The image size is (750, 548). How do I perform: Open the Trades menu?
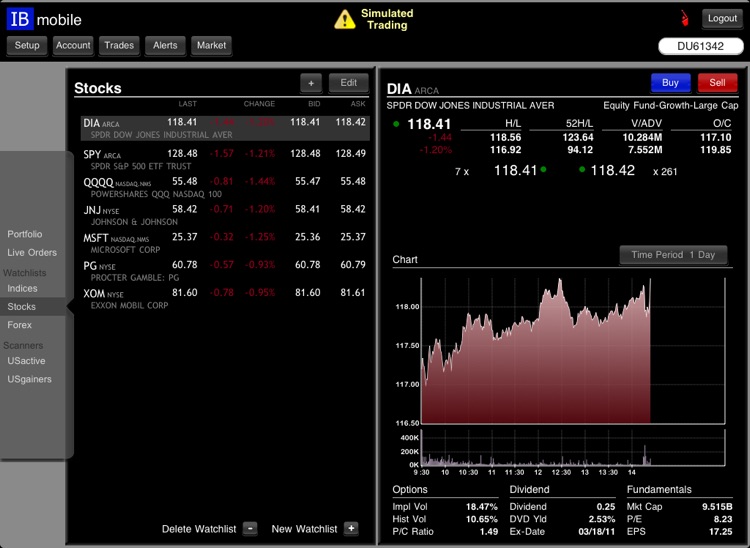pyautogui.click(x=119, y=45)
